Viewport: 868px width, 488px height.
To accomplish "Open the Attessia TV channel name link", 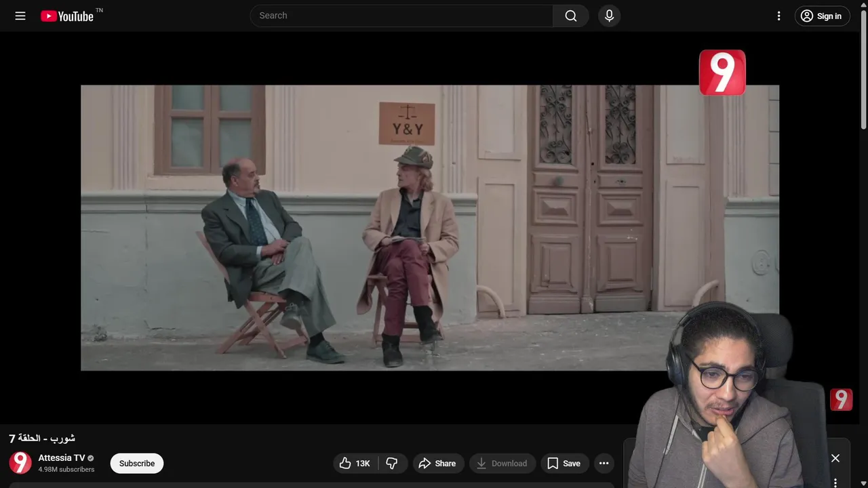I will (62, 458).
